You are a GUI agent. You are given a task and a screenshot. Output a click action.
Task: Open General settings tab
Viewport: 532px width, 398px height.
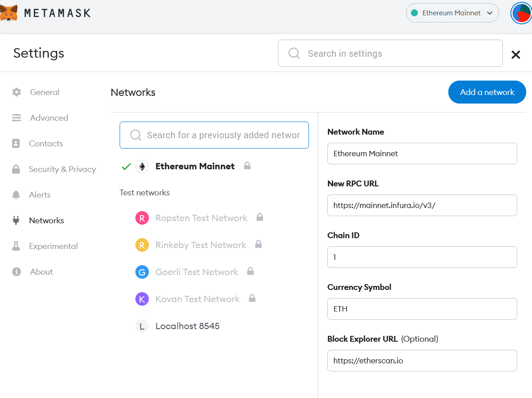pyautogui.click(x=45, y=92)
